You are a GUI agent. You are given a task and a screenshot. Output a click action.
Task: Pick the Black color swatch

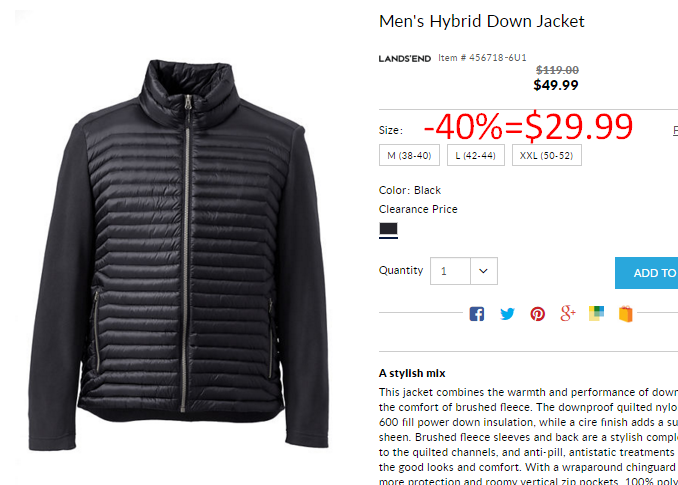pos(388,230)
